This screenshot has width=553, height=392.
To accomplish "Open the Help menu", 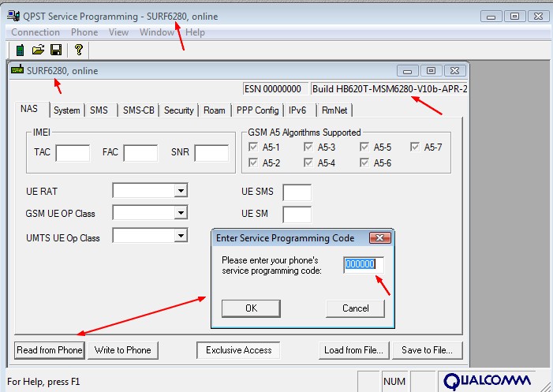I will [x=195, y=32].
